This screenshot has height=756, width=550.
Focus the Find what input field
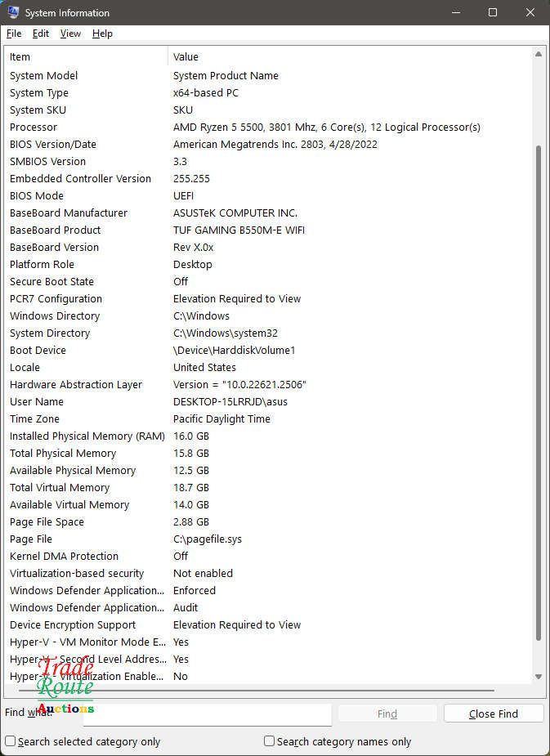(x=208, y=714)
